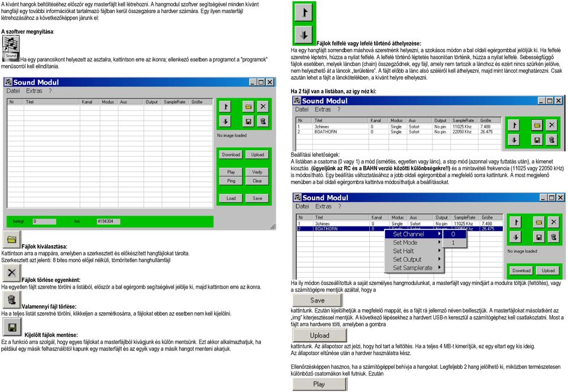Click the X icon beside 'Fájlok törlése egyenként'
The width and height of the screenshot is (568, 392).
(12, 273)
